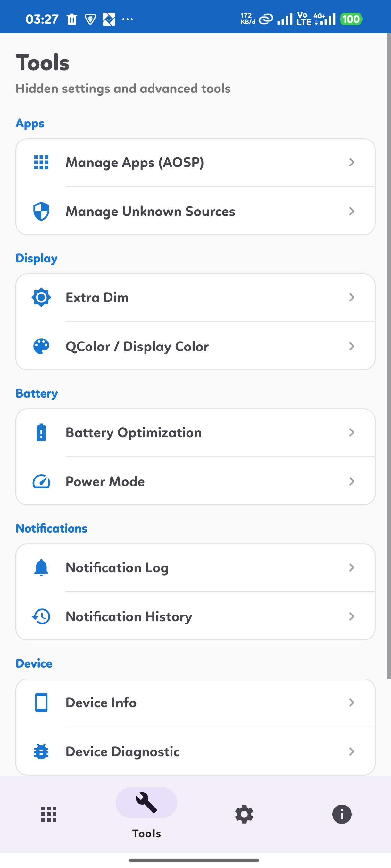The image size is (391, 868).
Task: Tap the Device Info phone icon
Action: point(41,703)
